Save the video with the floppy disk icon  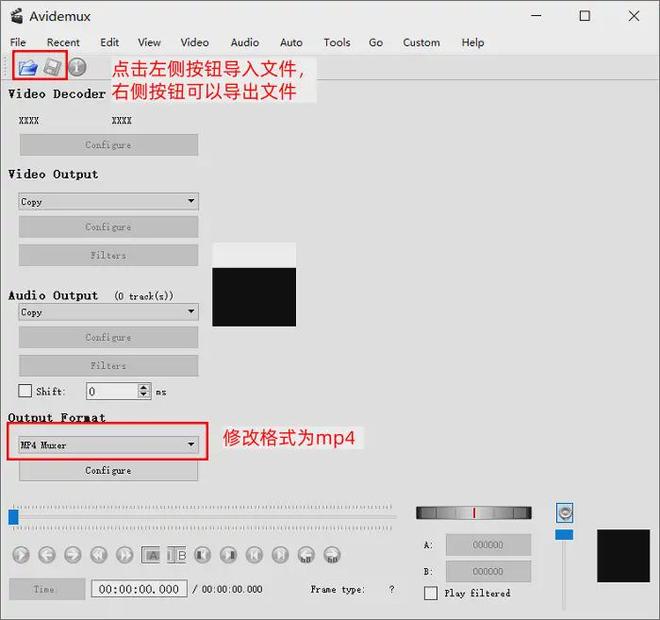[52, 67]
